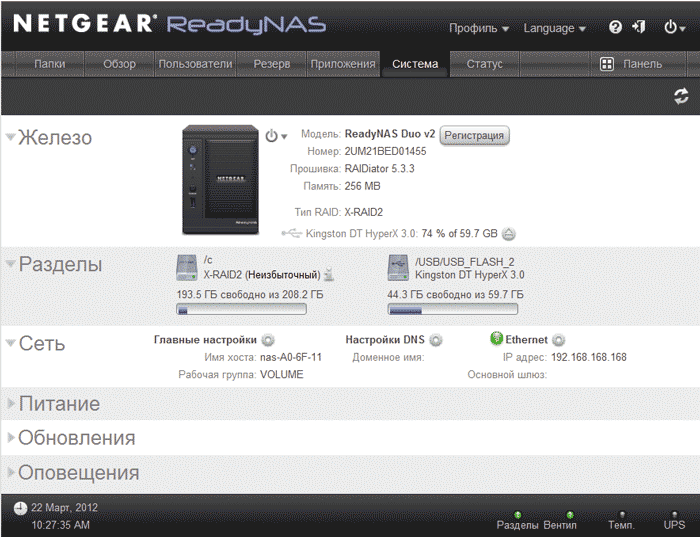Open the Language dropdown menu

click(x=554, y=28)
